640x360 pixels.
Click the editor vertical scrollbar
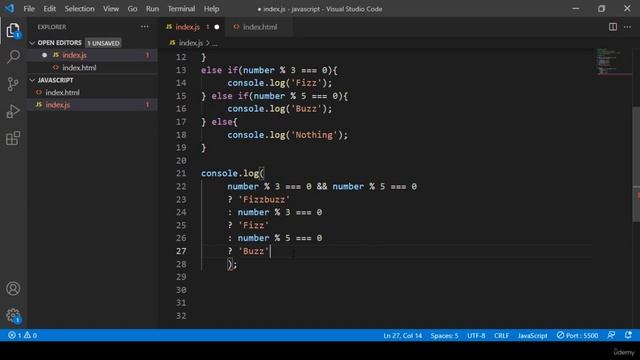click(x=636, y=164)
